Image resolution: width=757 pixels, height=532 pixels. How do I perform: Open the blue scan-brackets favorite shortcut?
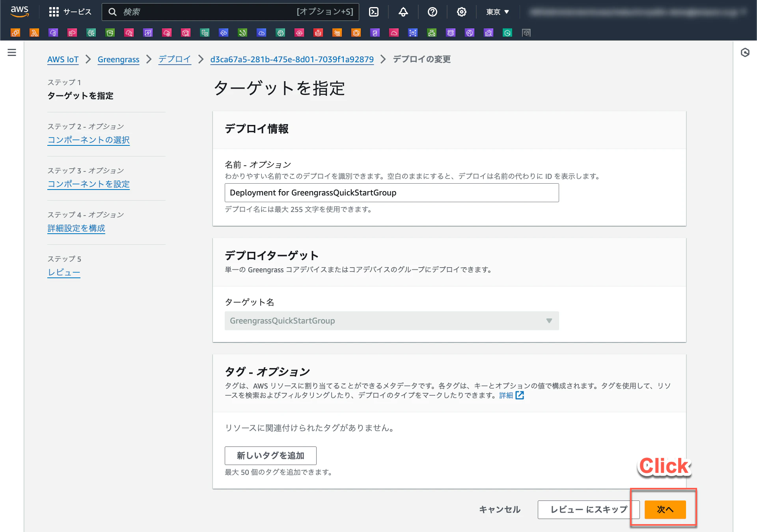(x=413, y=33)
